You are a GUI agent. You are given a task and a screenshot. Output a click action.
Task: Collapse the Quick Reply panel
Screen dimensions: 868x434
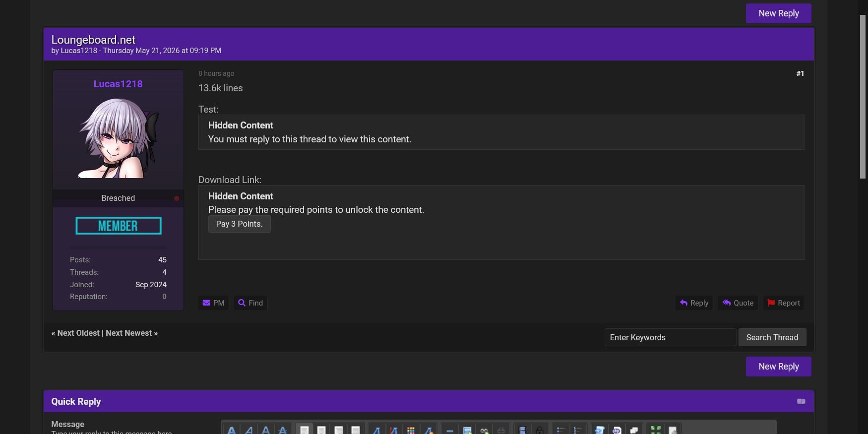[801, 401]
